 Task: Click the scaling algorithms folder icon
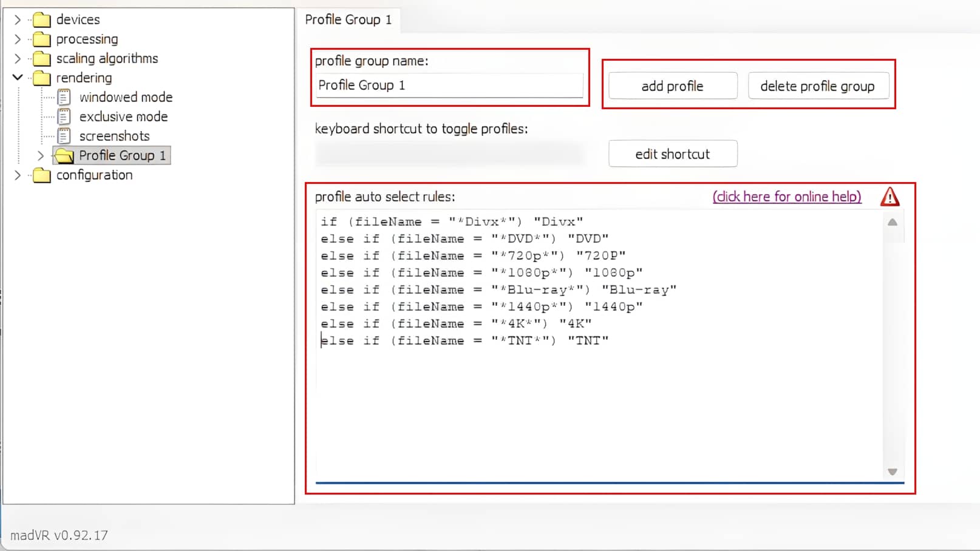click(x=41, y=59)
